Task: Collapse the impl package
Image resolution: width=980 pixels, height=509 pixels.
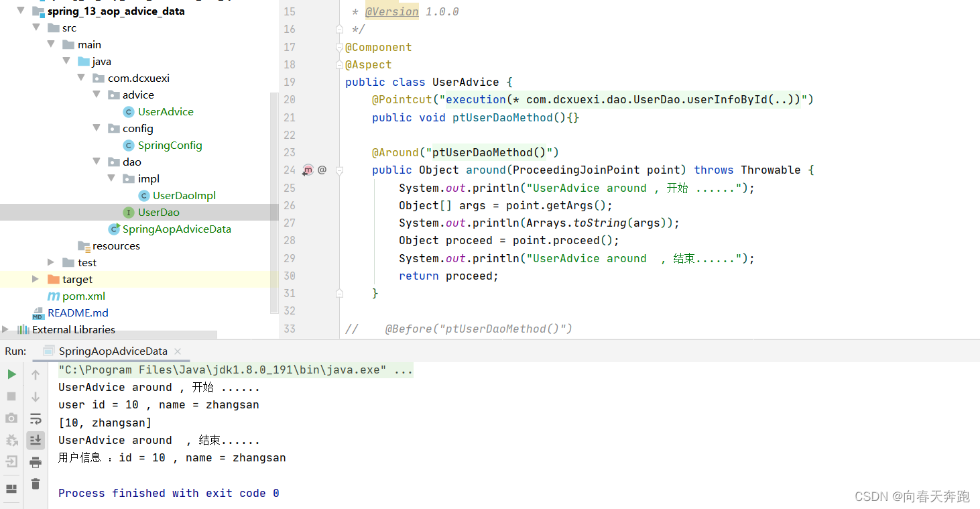Action: [112, 178]
